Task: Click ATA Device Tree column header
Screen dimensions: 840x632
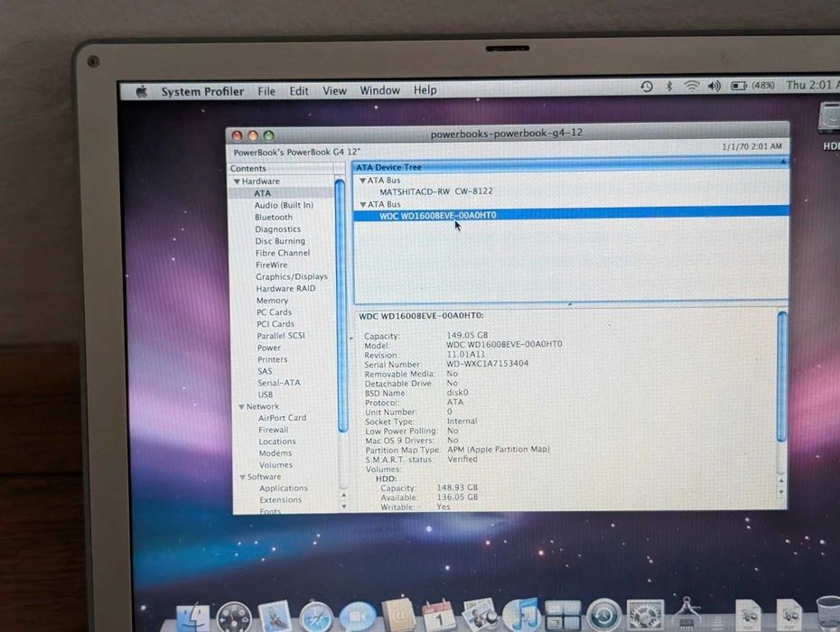Action: click(x=569, y=167)
